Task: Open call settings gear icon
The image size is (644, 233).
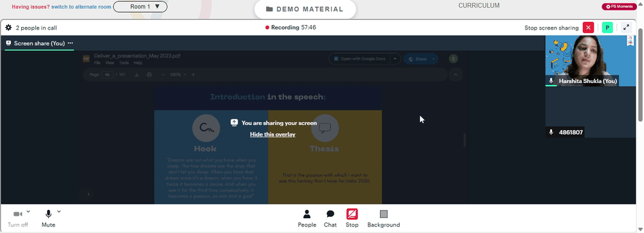Action: [x=8, y=28]
